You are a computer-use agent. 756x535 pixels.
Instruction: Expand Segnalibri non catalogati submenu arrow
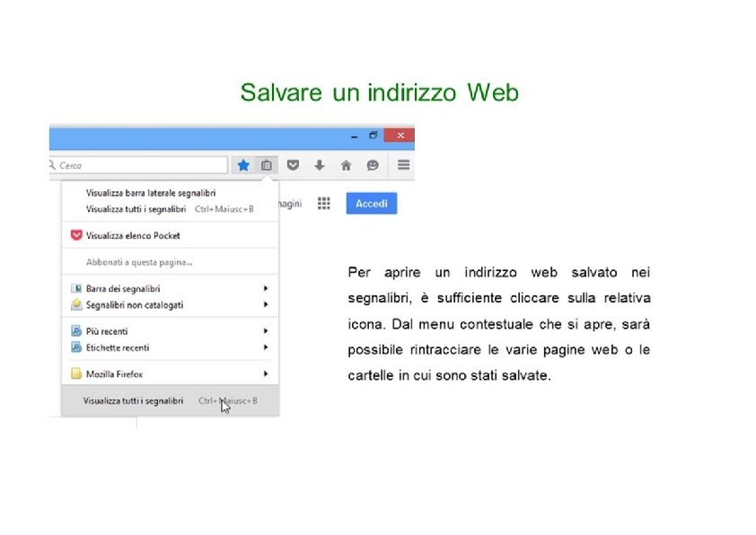point(266,304)
